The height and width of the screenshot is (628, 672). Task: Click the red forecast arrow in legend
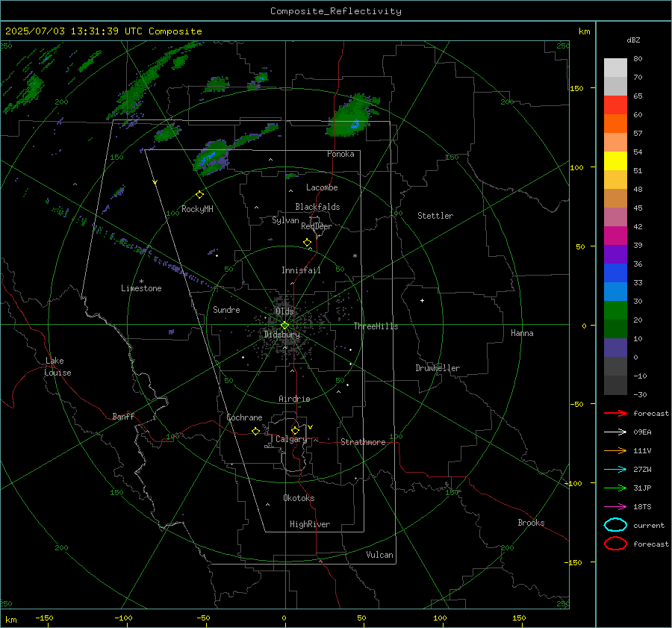(615, 413)
